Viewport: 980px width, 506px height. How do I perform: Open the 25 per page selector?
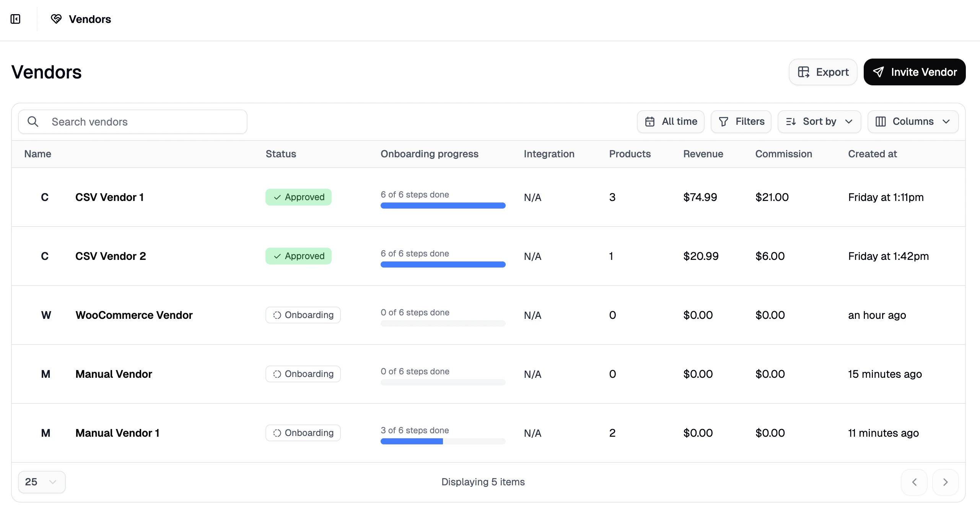pyautogui.click(x=42, y=482)
